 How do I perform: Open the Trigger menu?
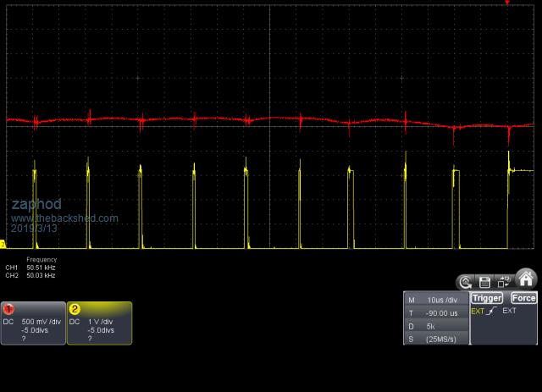(487, 298)
